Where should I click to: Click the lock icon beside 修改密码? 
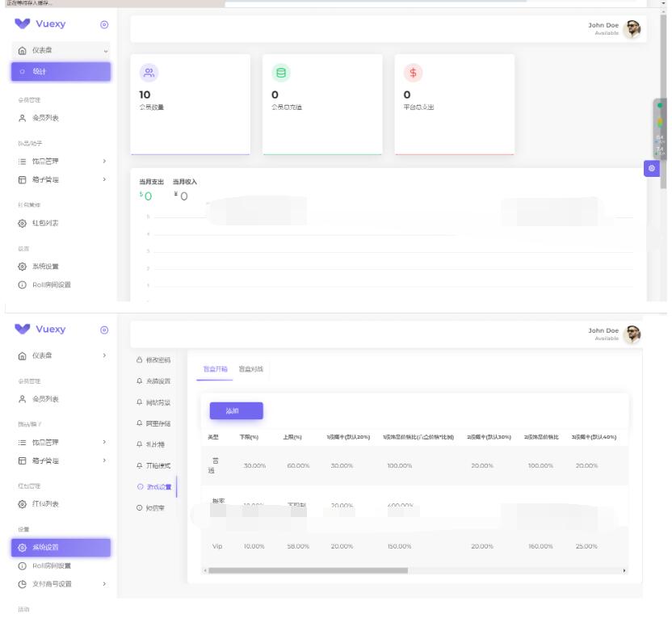pyautogui.click(x=139, y=359)
